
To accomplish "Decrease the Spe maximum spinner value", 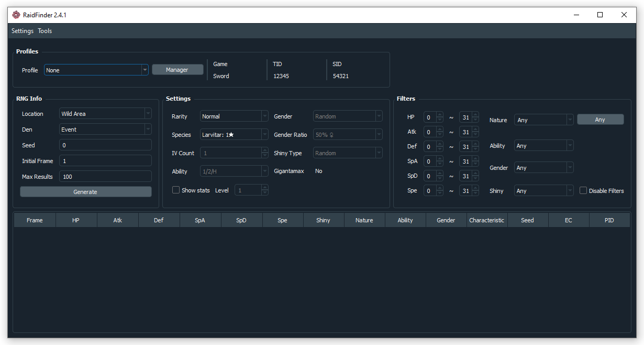I will pos(475,193).
